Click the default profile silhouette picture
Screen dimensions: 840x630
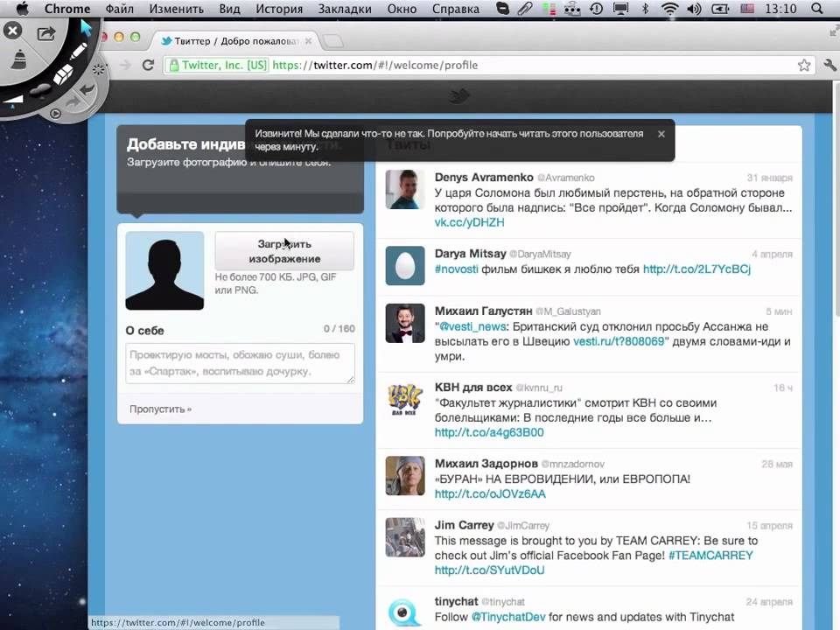164,270
